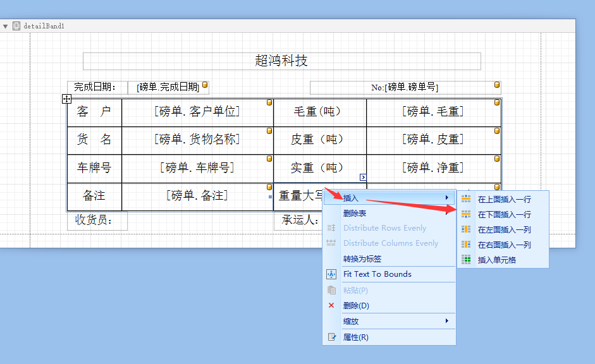This screenshot has width=595, height=364.
Task: Select the 重量大写 cell
Action: click(298, 197)
